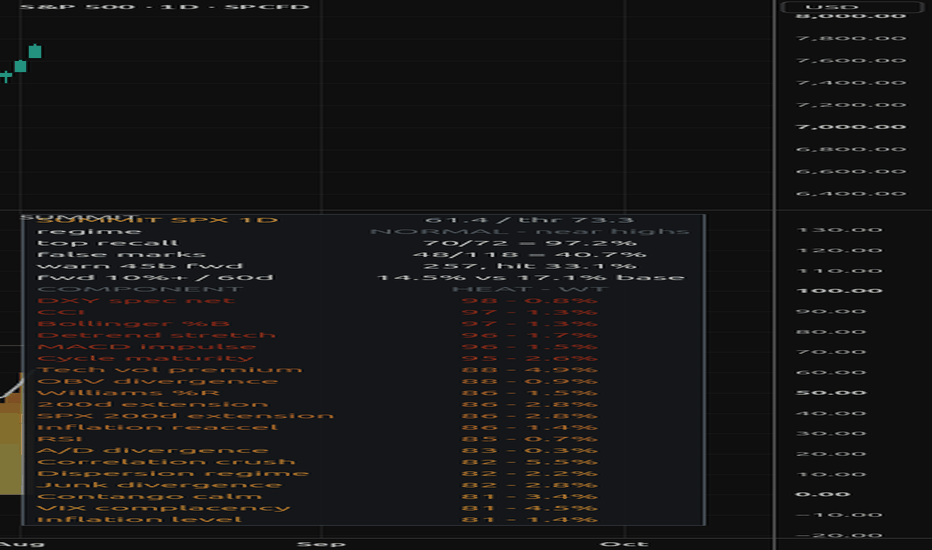
Task: Click the 95 · 2.6% Cycle maturity value
Action: [x=530, y=358]
